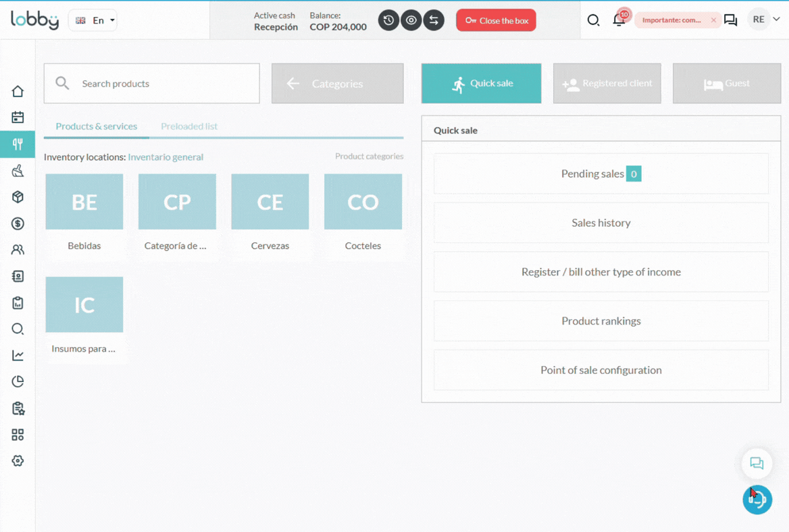Switch to Products & services tab
789x532 pixels.
click(x=96, y=126)
